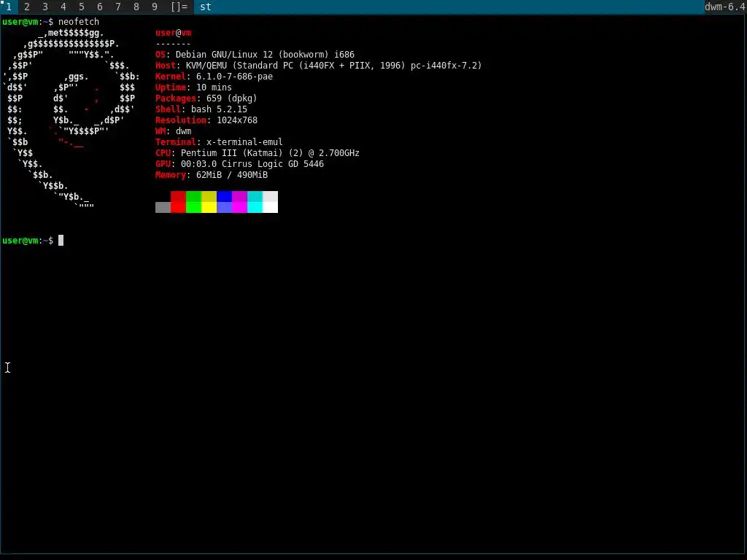Click the Resolution value '1024x768'

(237, 120)
